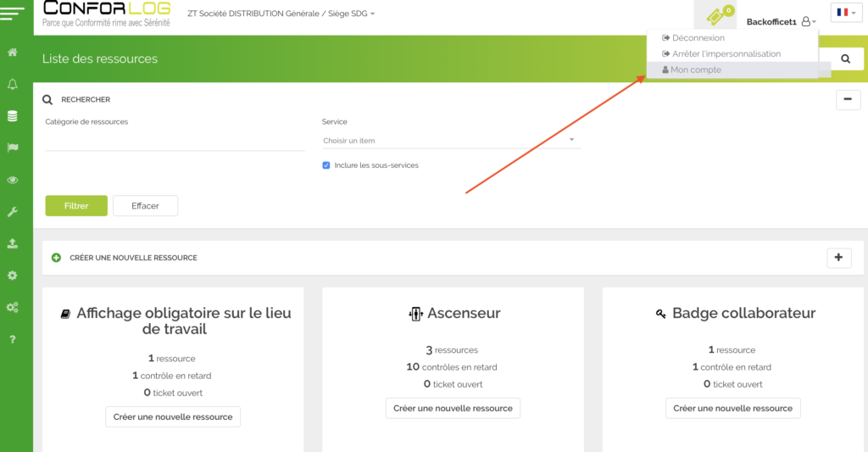The width and height of the screenshot is (868, 452).
Task: Expand Créer une nouvelle ressource with plus button
Action: pos(838,258)
